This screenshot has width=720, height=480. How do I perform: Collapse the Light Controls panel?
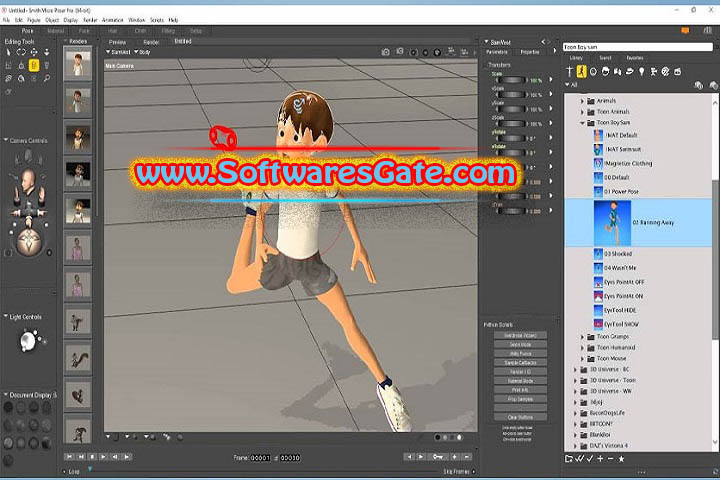[x=6, y=316]
